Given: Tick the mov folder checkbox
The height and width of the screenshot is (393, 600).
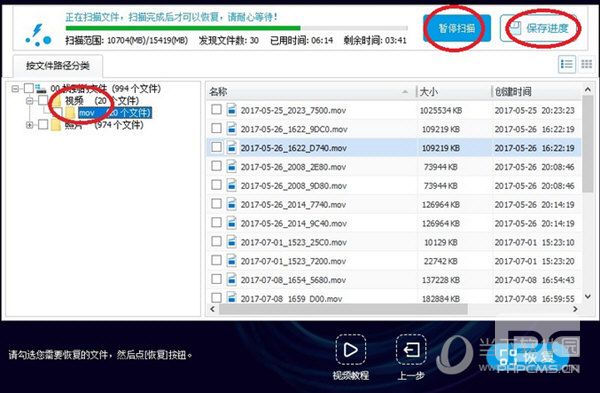Looking at the screenshot, I should coord(58,113).
